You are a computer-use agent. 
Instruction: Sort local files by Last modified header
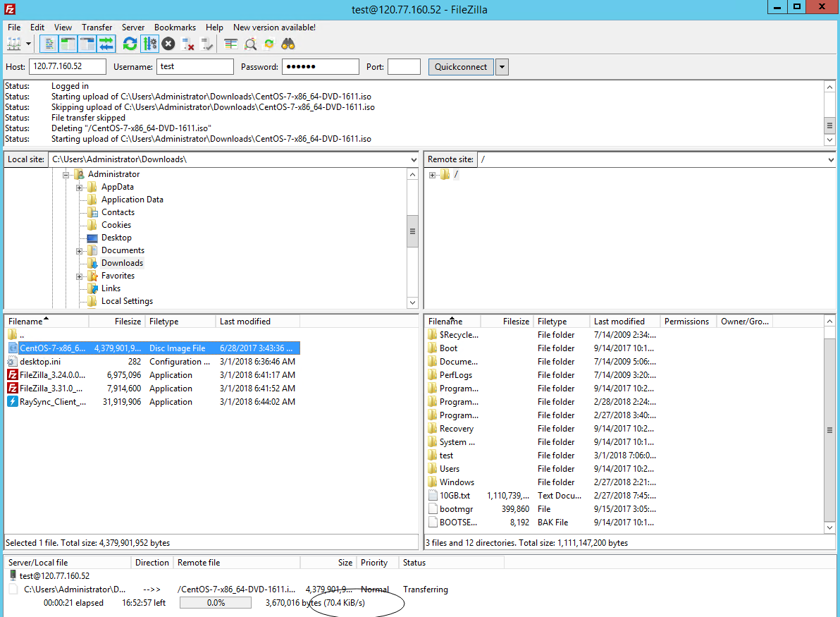258,321
